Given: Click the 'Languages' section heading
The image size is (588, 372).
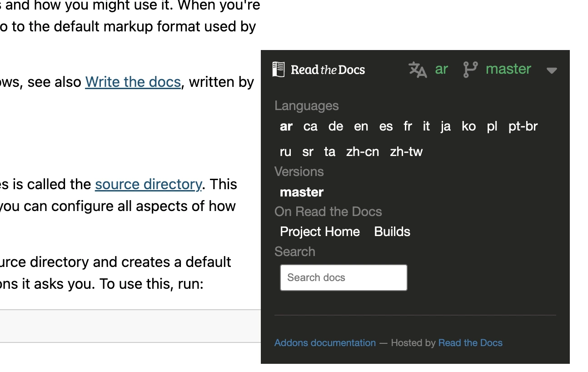Looking at the screenshot, I should [x=307, y=106].
